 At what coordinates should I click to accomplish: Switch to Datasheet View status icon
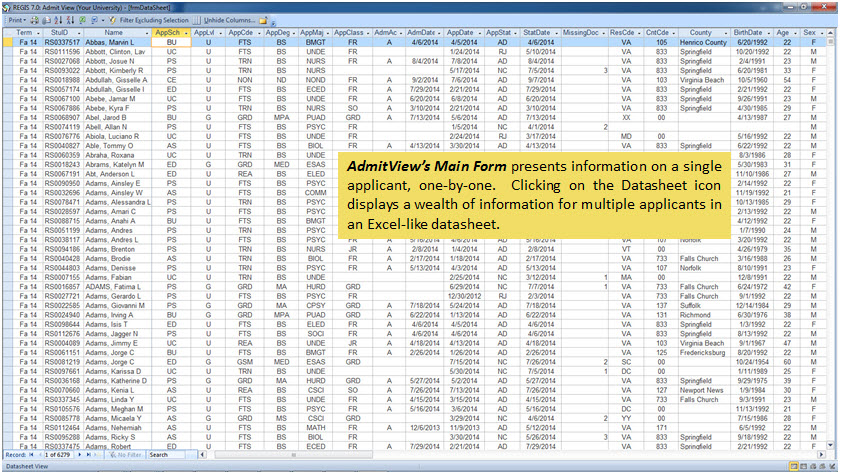pos(794,467)
